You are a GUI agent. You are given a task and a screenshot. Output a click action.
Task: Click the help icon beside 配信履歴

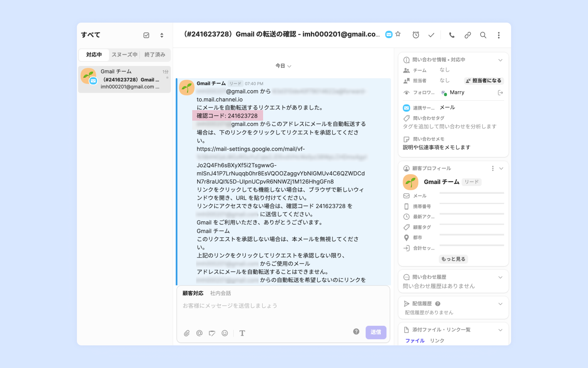tap(438, 304)
